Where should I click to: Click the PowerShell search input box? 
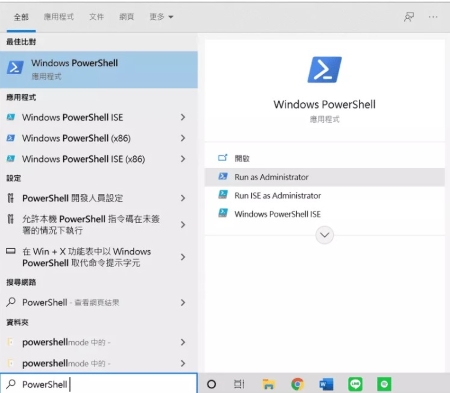click(99, 384)
